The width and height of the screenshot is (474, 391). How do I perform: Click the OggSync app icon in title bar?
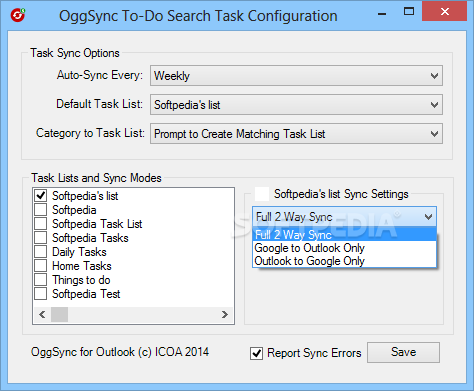(18, 15)
